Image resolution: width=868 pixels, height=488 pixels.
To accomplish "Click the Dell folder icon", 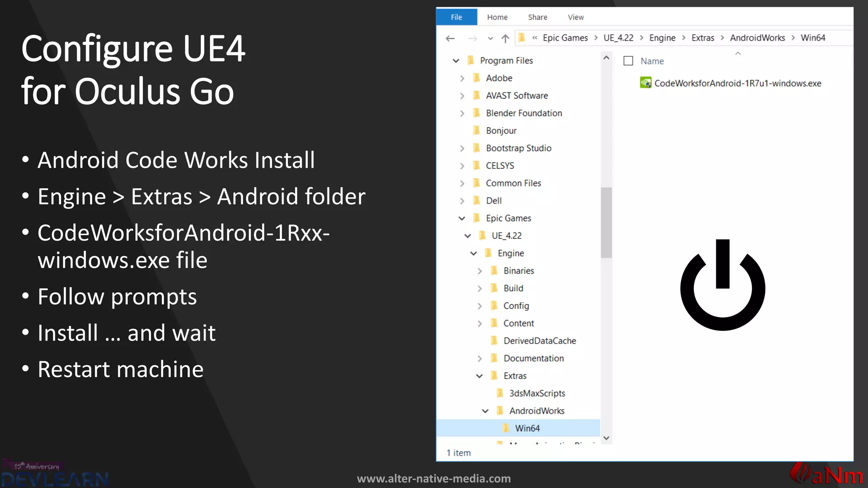I will coord(477,200).
